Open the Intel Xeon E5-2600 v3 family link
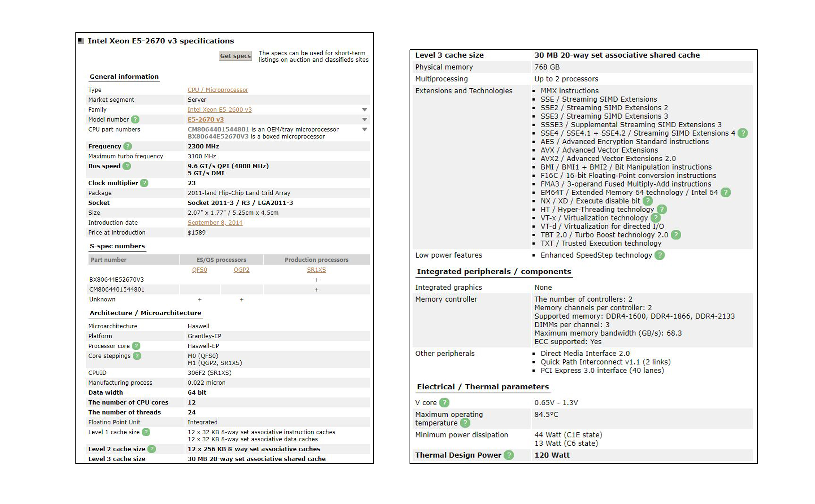815x504 pixels. (219, 110)
